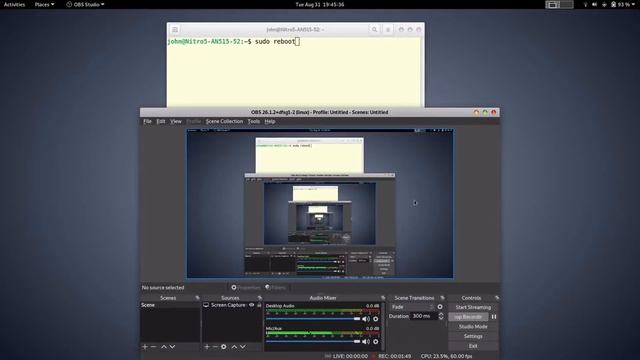This screenshot has height=360, width=640.
Task: Mute Desktop Audio speaker icon
Action: (366, 319)
